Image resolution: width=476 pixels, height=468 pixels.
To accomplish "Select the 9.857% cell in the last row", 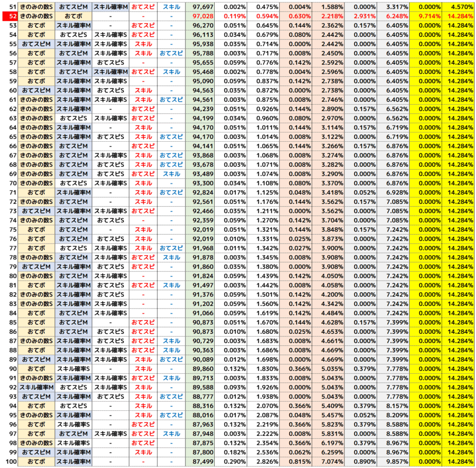I will coord(393,461).
